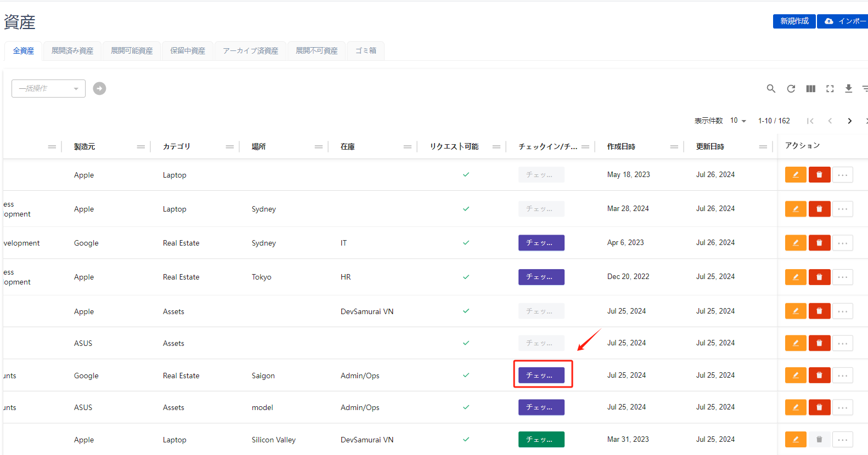Viewport: 868px width, 455px height.
Task: Open more actions for Tokyo row
Action: click(843, 277)
